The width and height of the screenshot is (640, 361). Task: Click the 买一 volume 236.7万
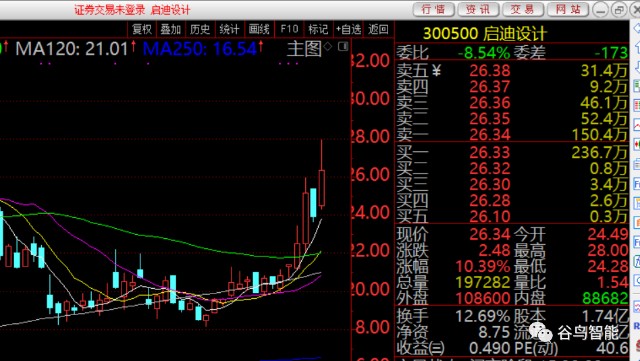coord(599,152)
